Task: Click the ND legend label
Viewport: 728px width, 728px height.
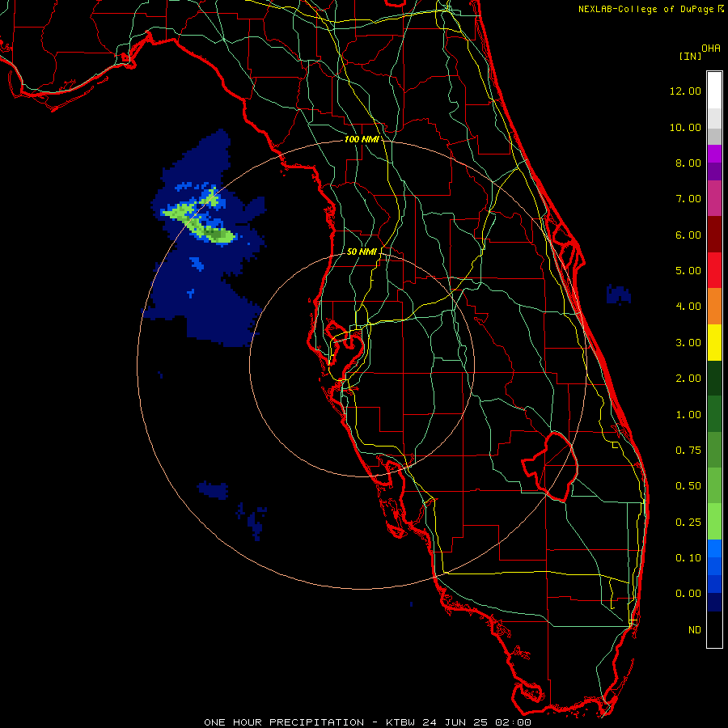Action: [695, 630]
